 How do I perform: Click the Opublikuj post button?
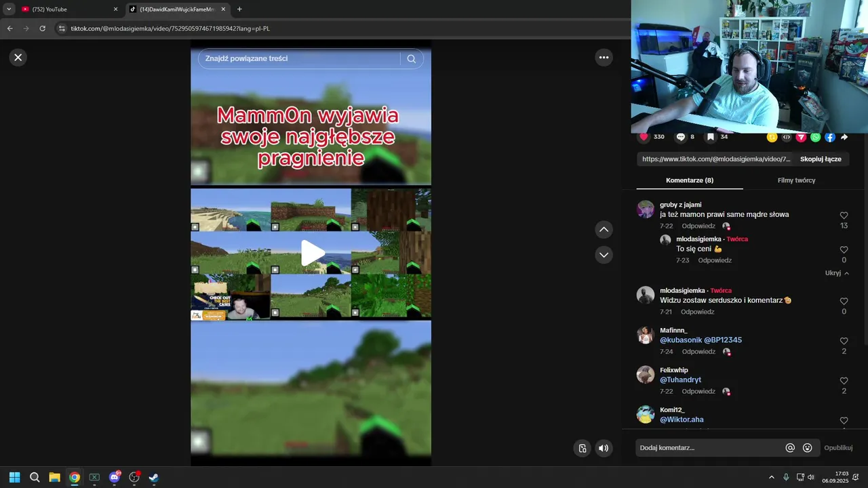coord(838,448)
